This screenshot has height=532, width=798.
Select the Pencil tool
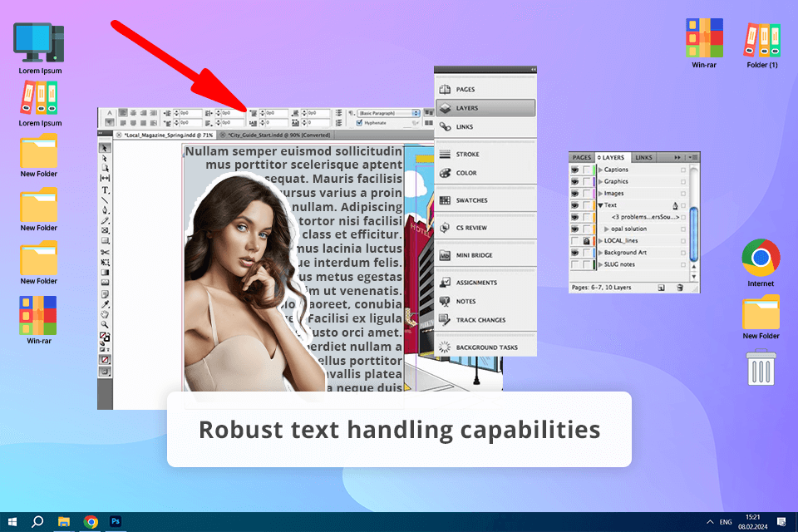click(105, 220)
